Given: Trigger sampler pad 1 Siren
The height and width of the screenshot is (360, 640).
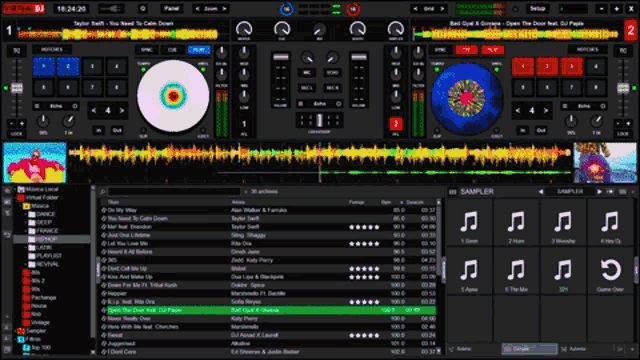Looking at the screenshot, I should point(469,224).
